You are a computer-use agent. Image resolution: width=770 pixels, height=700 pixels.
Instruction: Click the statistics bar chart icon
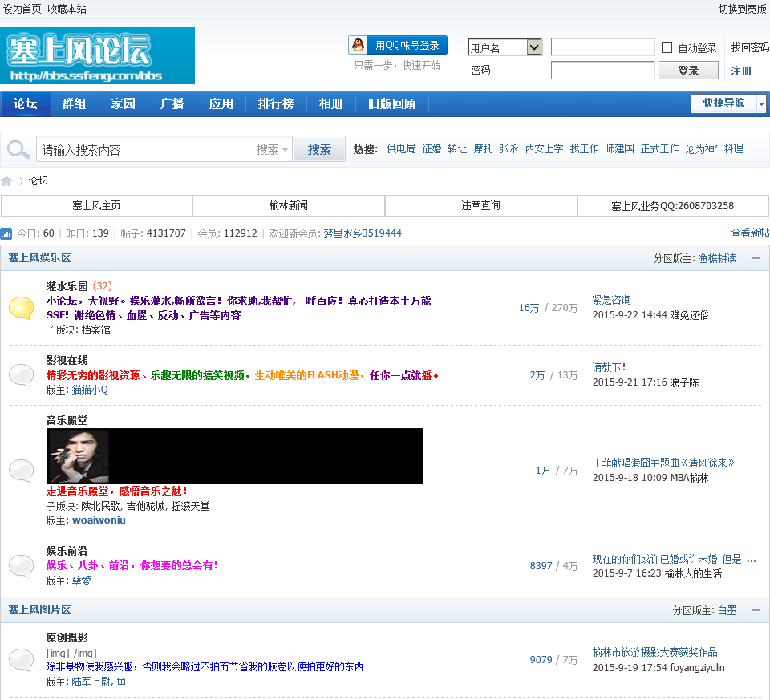(6, 233)
